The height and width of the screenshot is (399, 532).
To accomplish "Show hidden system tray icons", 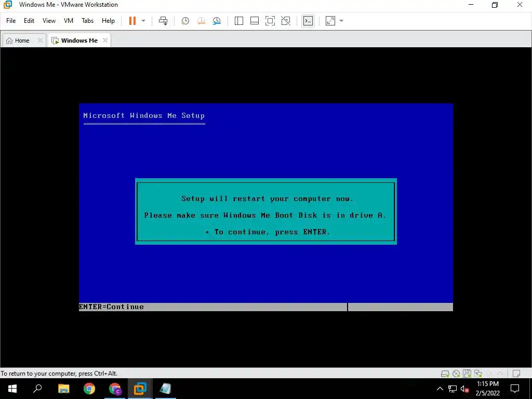I will point(440,389).
